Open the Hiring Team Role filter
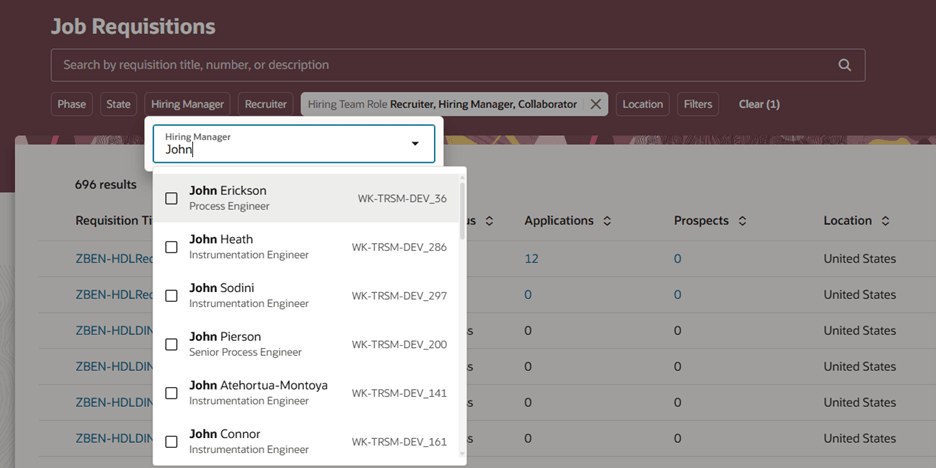Viewport: 936px width, 468px height. point(442,104)
